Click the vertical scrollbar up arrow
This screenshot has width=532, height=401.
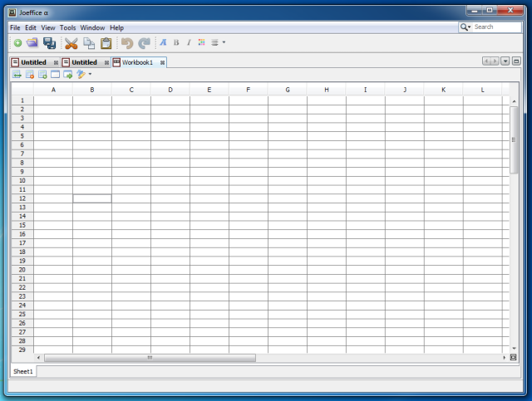(514, 101)
